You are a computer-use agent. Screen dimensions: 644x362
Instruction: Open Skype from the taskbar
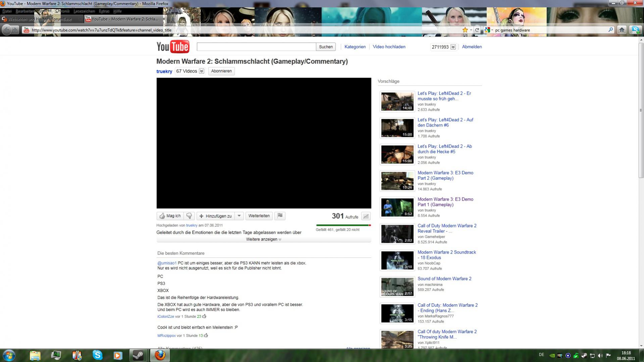(x=97, y=355)
